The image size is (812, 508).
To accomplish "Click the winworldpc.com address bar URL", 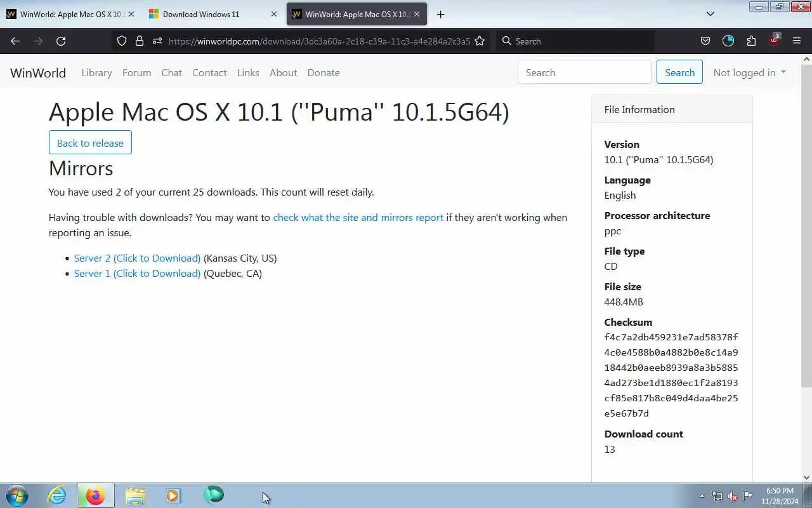I will [319, 41].
